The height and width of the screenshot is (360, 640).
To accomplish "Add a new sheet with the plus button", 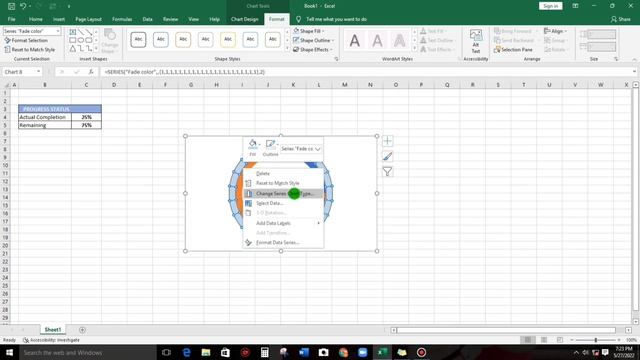I will [82, 330].
